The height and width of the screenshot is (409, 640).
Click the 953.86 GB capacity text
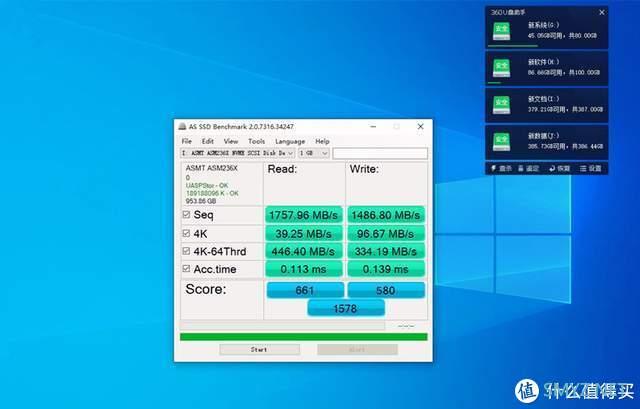(201, 201)
